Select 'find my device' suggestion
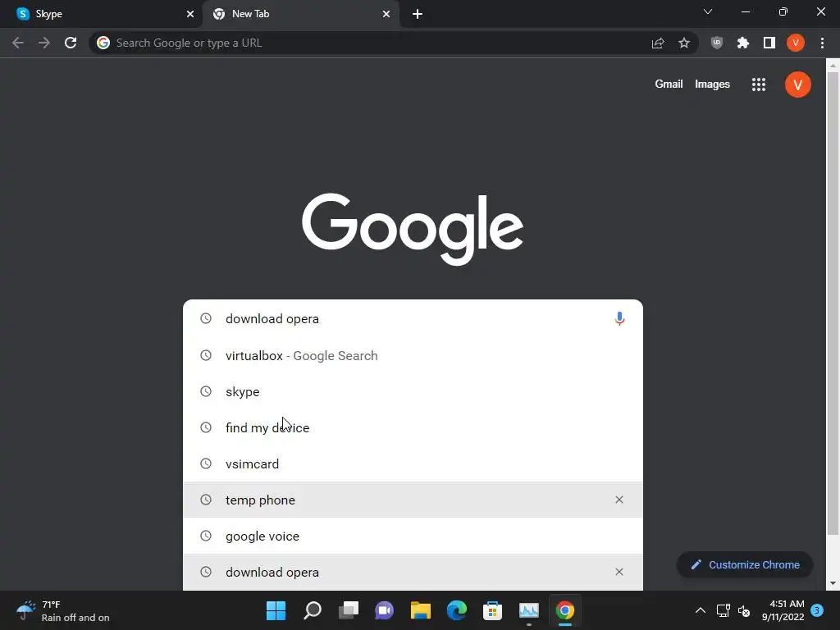 [413, 427]
